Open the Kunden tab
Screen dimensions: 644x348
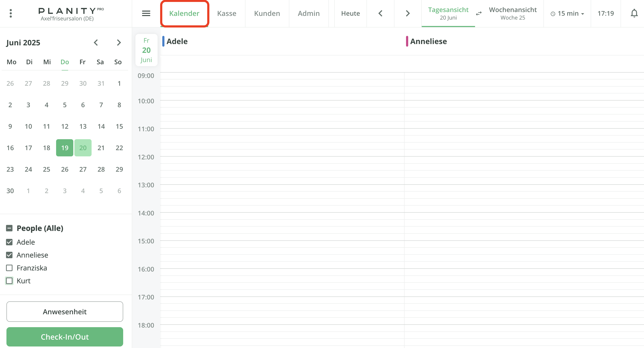click(x=267, y=13)
